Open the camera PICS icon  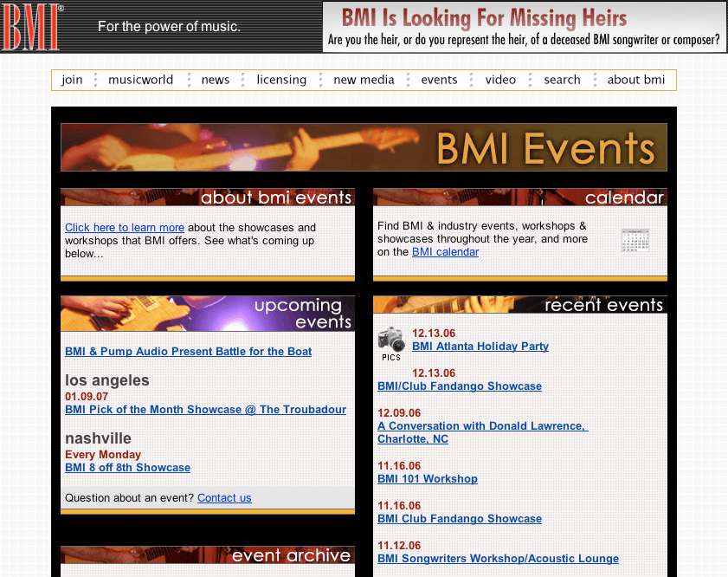tap(391, 344)
